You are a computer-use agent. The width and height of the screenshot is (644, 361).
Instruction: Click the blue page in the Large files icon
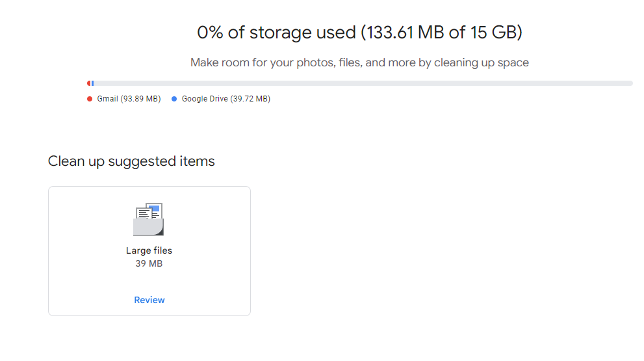pos(155,207)
